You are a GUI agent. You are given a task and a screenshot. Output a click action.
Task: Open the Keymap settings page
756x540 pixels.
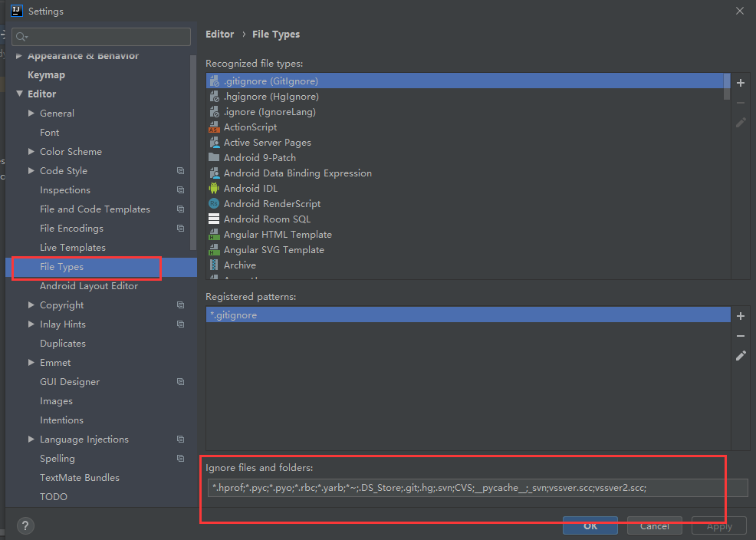[46, 74]
